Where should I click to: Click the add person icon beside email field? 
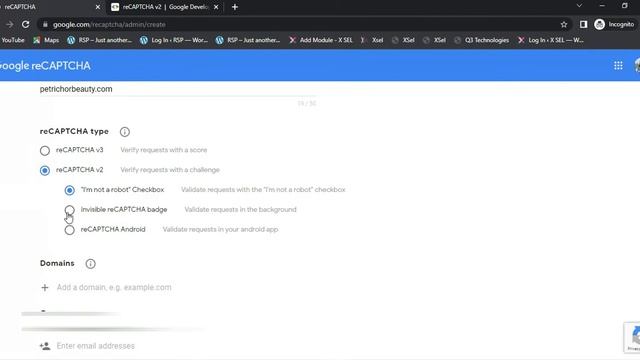click(x=45, y=346)
